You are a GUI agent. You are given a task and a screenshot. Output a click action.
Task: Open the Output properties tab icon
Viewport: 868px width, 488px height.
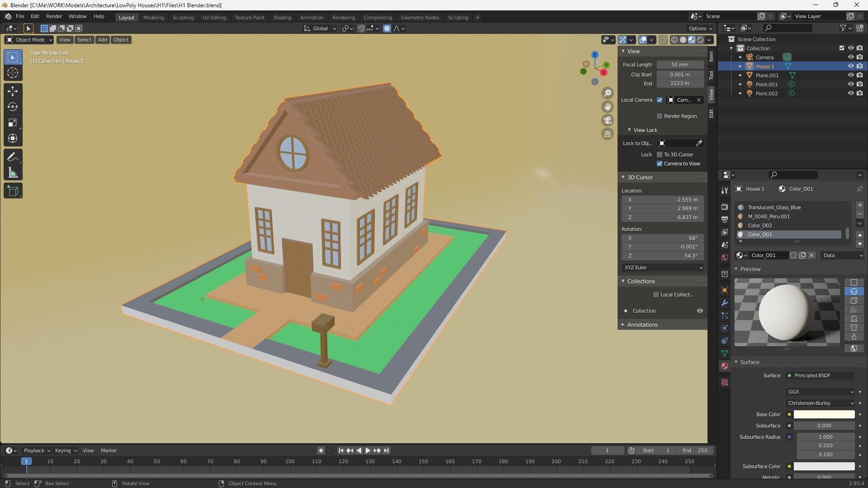point(725,220)
